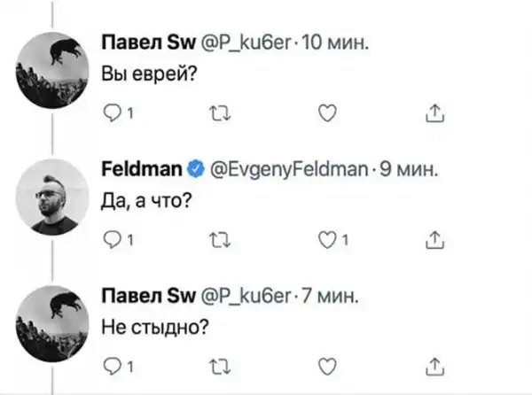Like the "Не стыдно?" tweet
This screenshot has height=395, width=532.
[326, 364]
